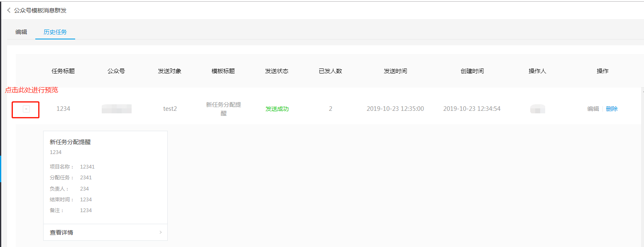This screenshot has height=247, width=644.
Task: Click the blurred operator avatar in 操作人 column
Action: pyautogui.click(x=538, y=109)
